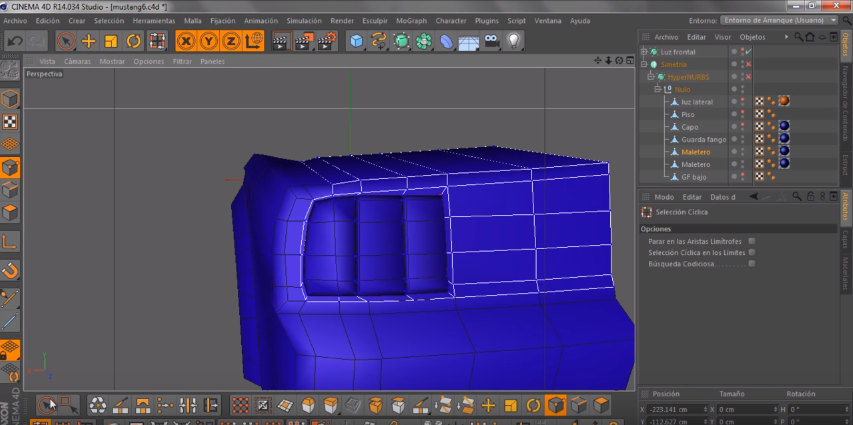
Task: Select the Live Selection arrow tool
Action: [66, 41]
